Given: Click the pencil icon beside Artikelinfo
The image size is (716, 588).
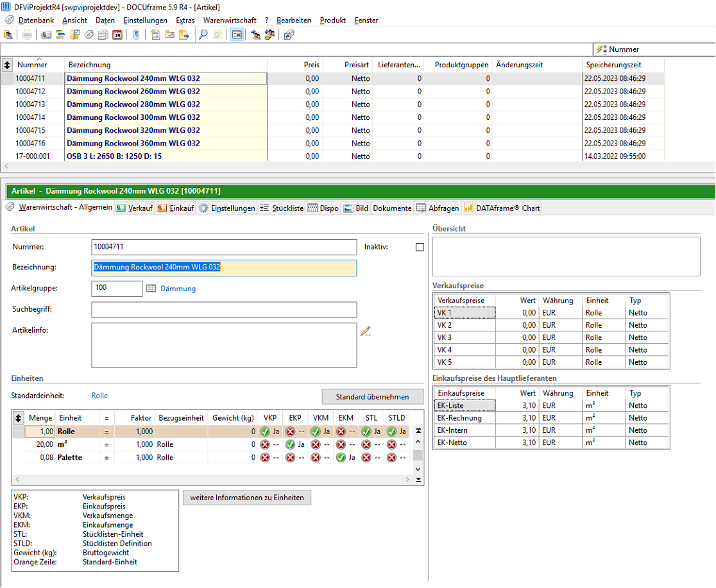Looking at the screenshot, I should point(365,332).
